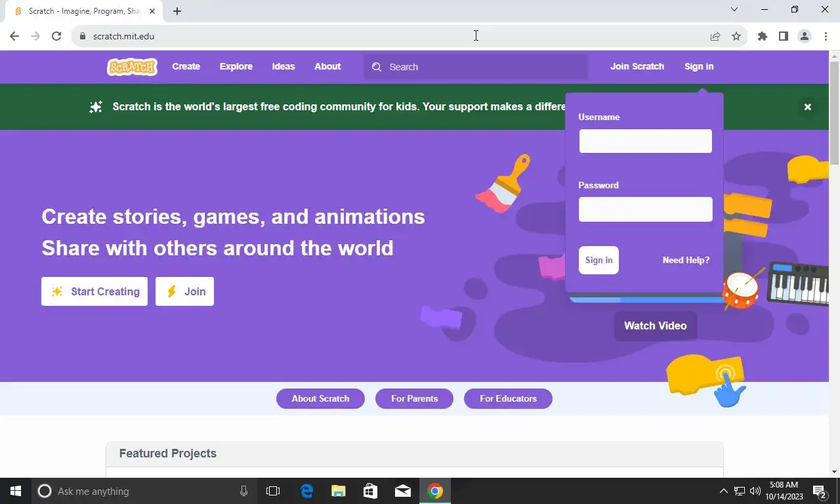Open Join Scratch link
Screen dimensions: 840x504
click(x=637, y=66)
